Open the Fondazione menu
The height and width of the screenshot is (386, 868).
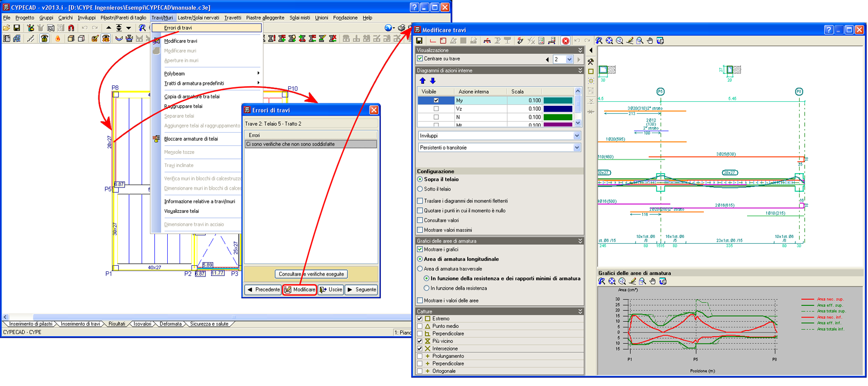[345, 17]
